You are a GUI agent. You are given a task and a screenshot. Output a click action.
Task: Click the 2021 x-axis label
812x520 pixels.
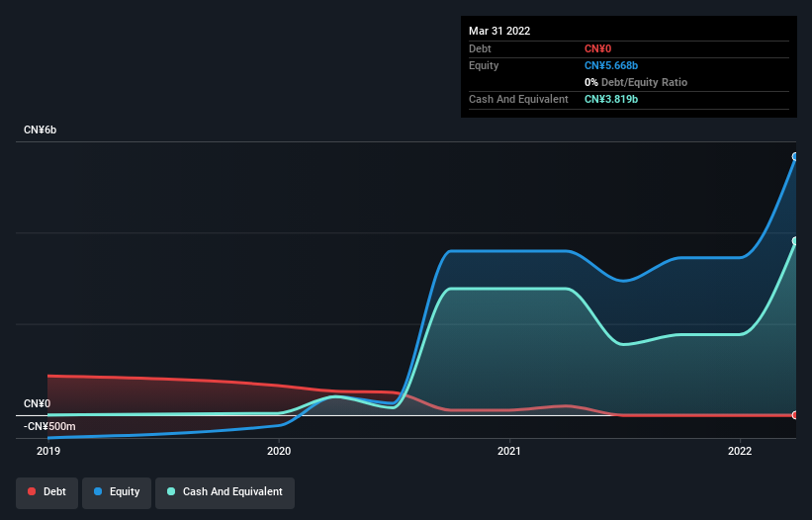tap(509, 451)
